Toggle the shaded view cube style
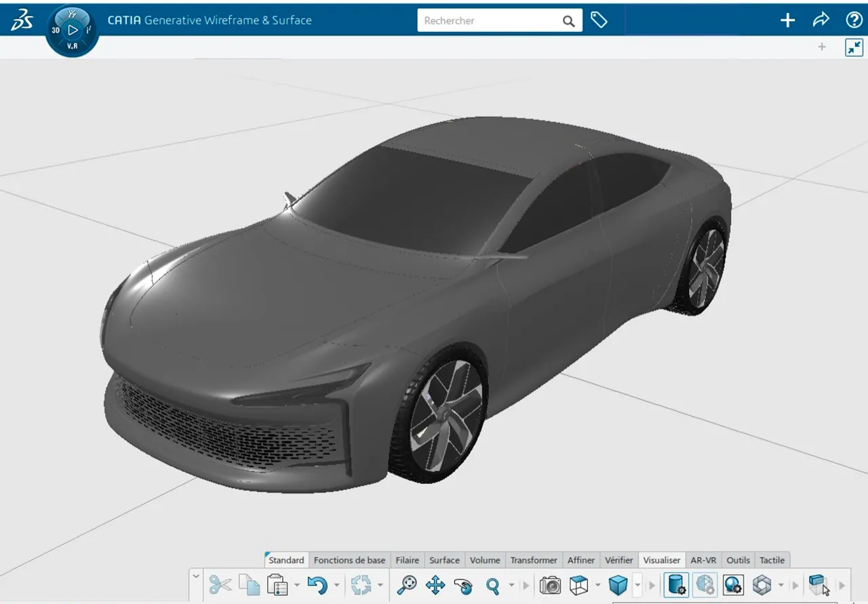Viewport: 868px width, 604px height. (617, 584)
